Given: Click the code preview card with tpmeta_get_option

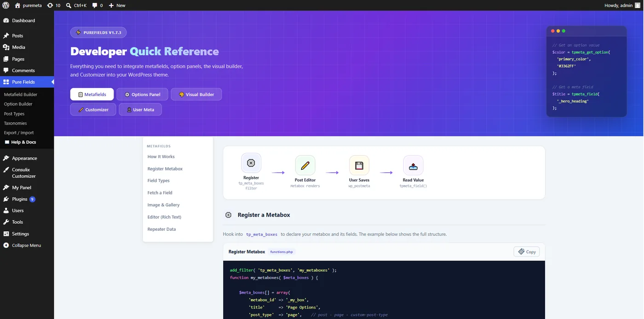Looking at the screenshot, I should point(586,71).
